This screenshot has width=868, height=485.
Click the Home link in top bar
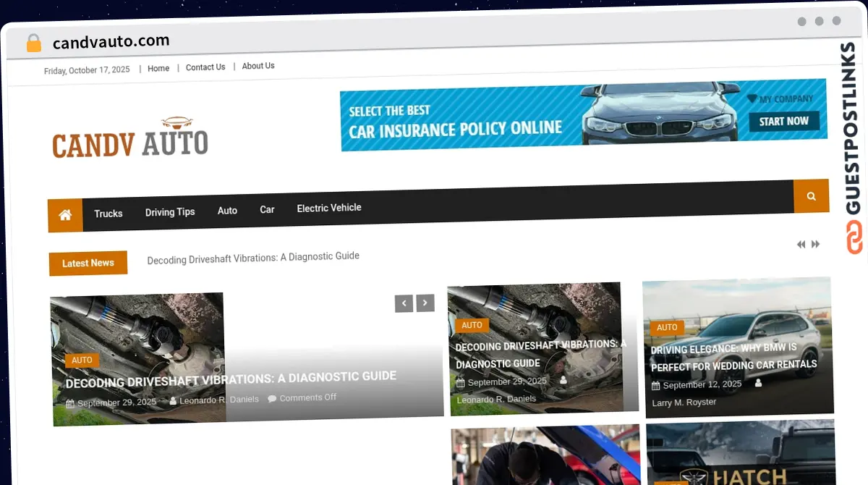pos(158,68)
